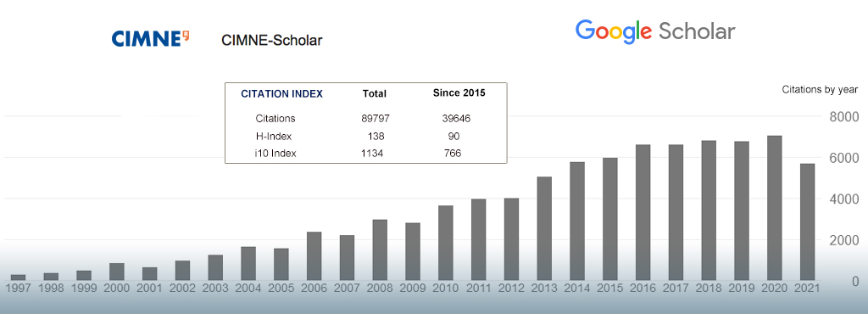
Task: Click the 2013 bar in chart
Action: pos(544,229)
